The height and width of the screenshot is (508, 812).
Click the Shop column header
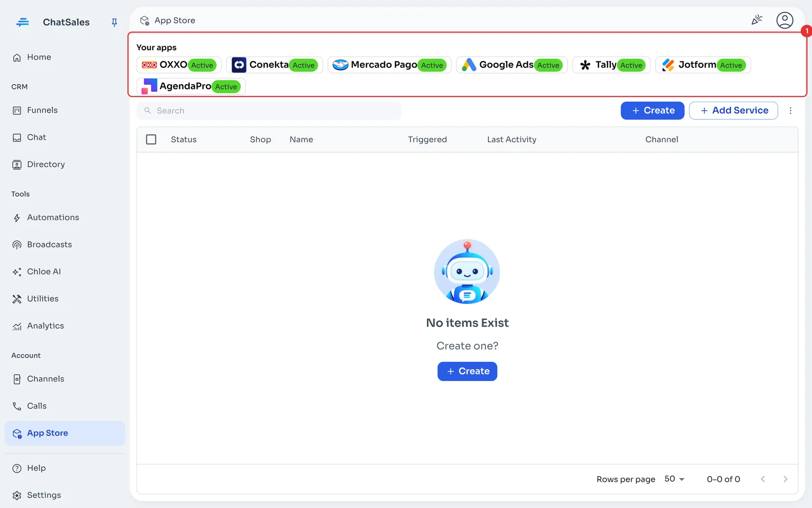[260, 140]
